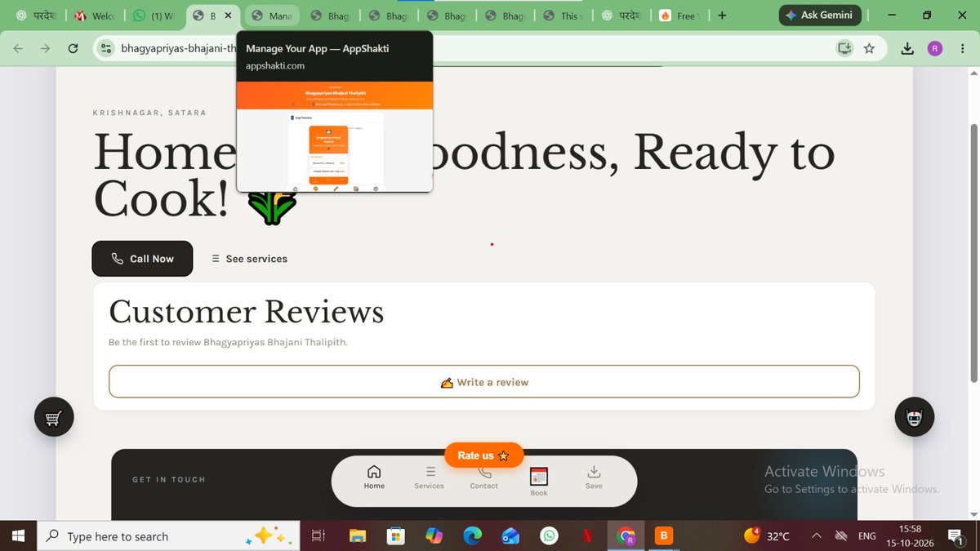Click the orange Rate us button
980x551 pixels.
click(483, 455)
